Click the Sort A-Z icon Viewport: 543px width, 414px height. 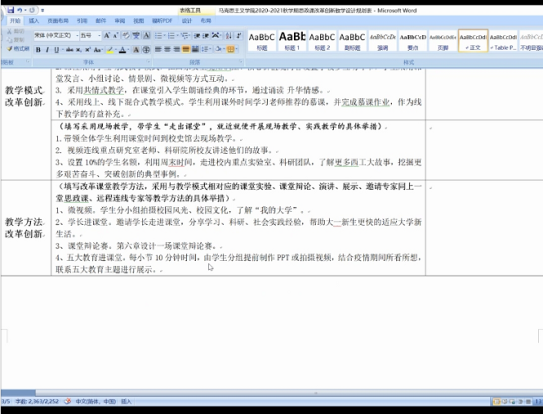click(229, 35)
